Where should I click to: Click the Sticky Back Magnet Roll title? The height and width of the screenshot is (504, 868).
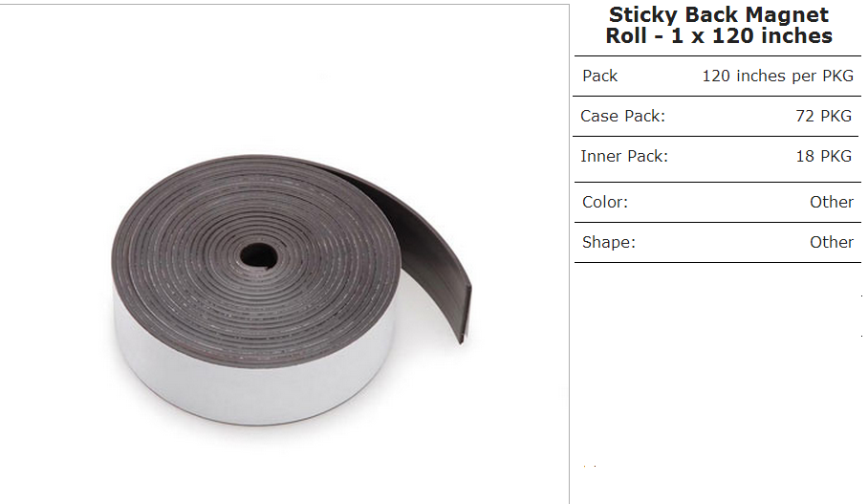[719, 25]
